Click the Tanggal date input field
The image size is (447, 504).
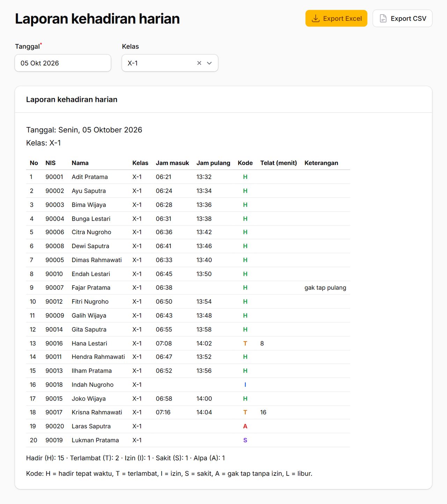point(63,63)
